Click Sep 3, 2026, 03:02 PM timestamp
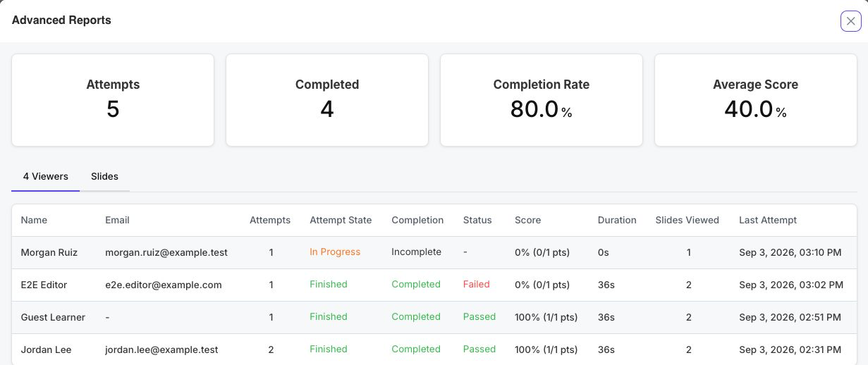Viewport: 868px width, 365px height. tap(791, 285)
